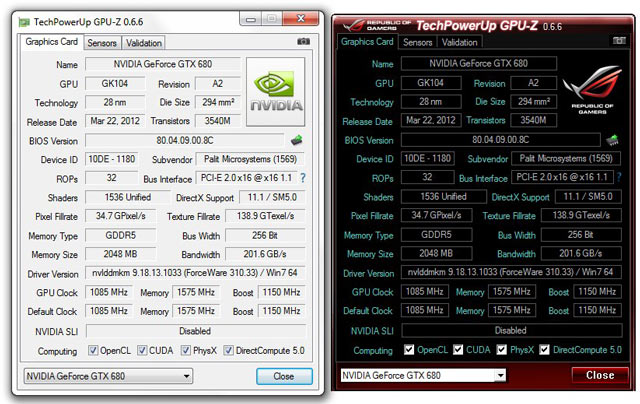The width and height of the screenshot is (640, 404).
Task: Click the Disabled NVIDIA SLI field in the ROG window
Action: click(x=511, y=330)
